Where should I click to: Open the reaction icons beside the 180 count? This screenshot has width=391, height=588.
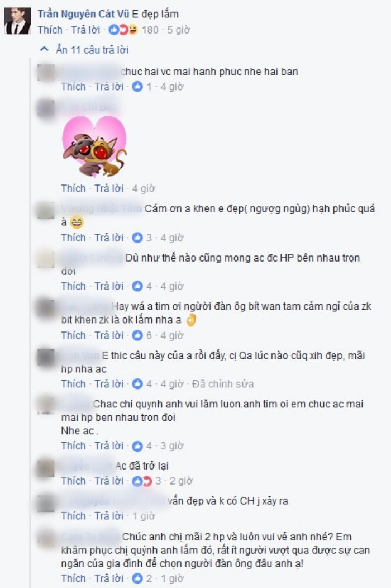pos(123,30)
